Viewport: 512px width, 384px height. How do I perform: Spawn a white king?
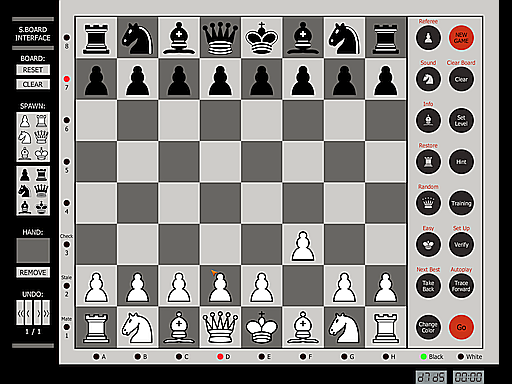pyautogui.click(x=41, y=153)
